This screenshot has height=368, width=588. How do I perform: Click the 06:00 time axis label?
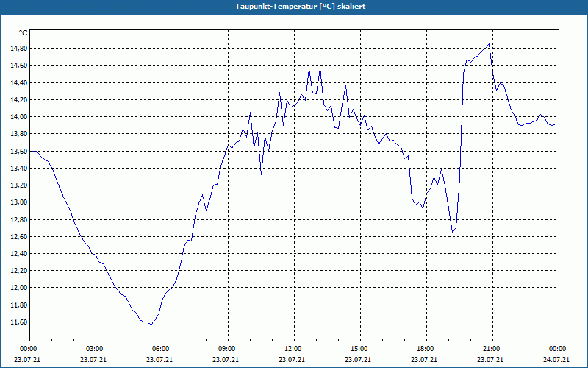(162, 349)
